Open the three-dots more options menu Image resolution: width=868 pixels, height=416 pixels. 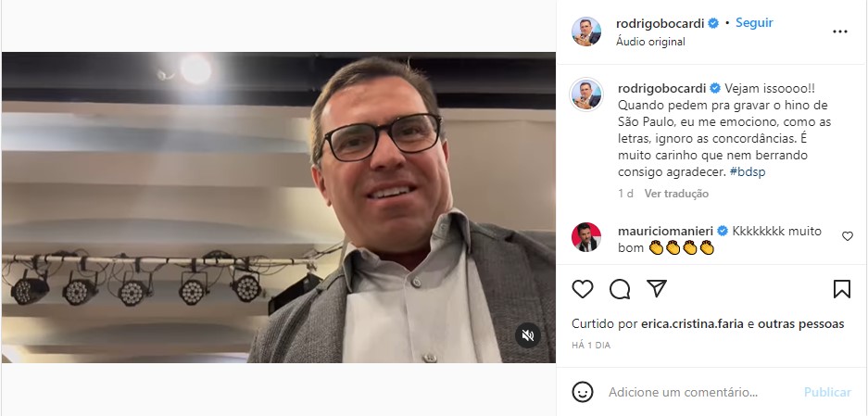pos(840,32)
